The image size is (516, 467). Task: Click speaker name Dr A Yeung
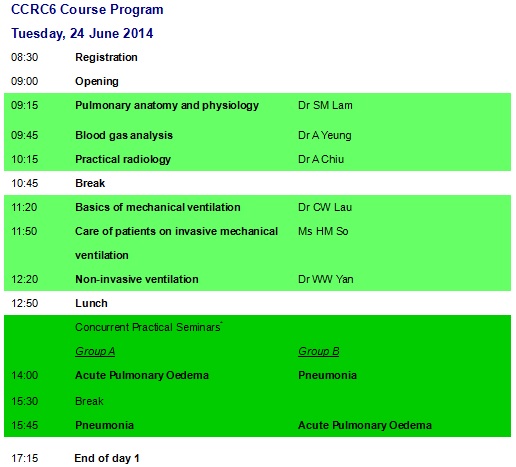[x=325, y=135]
